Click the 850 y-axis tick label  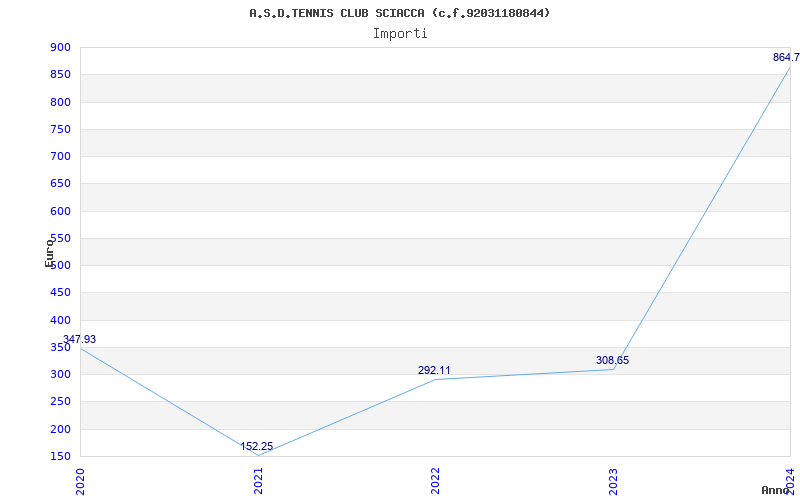(x=60, y=74)
